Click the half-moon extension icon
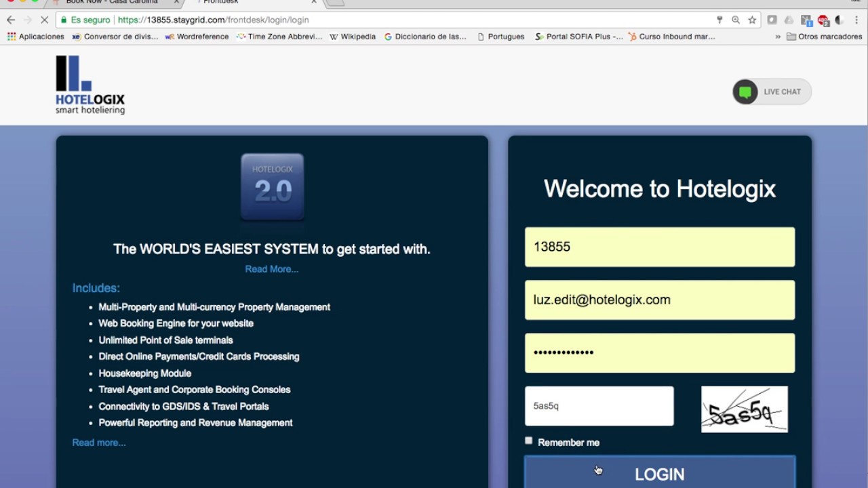This screenshot has height=488, width=868. (840, 20)
